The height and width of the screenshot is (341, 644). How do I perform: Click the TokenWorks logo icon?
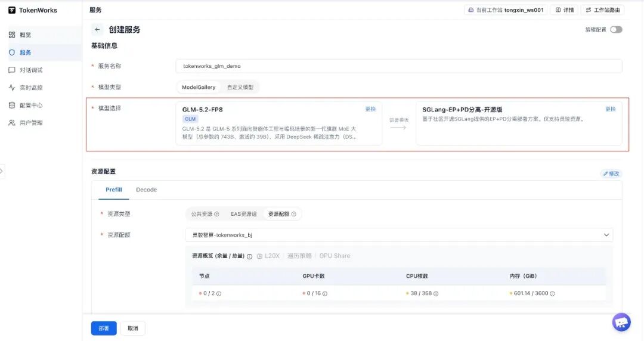(x=12, y=10)
